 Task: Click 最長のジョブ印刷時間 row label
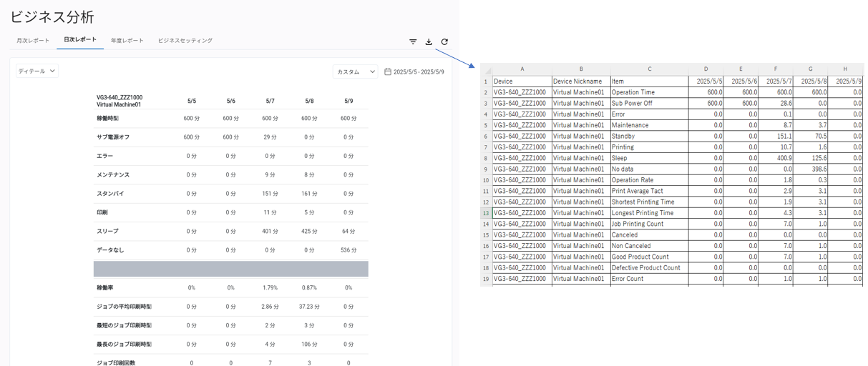[x=124, y=344]
